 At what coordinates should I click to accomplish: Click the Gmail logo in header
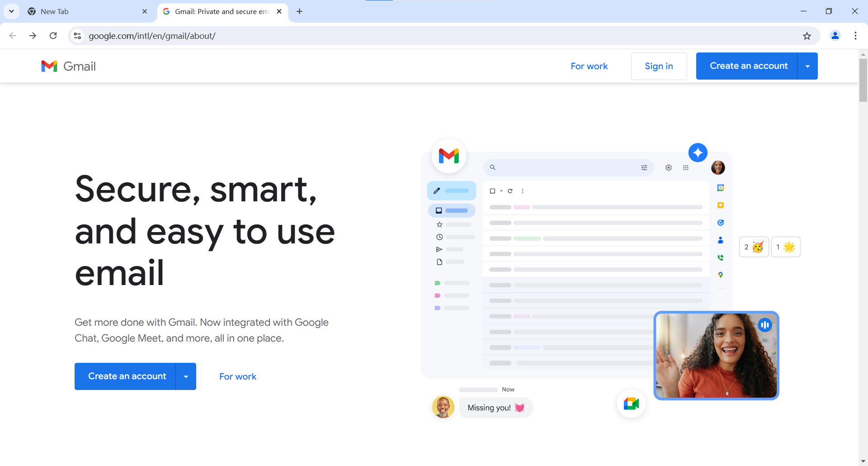click(69, 66)
